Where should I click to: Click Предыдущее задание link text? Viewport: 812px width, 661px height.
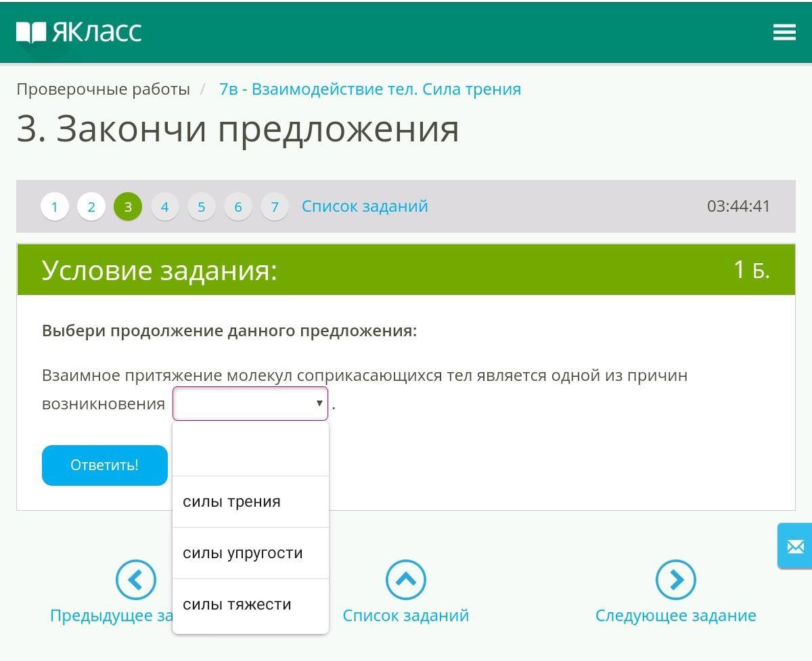[112, 616]
